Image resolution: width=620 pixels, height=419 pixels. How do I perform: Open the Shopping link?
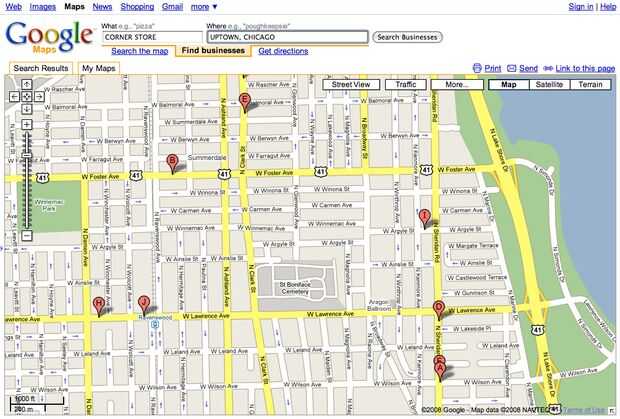click(x=137, y=6)
